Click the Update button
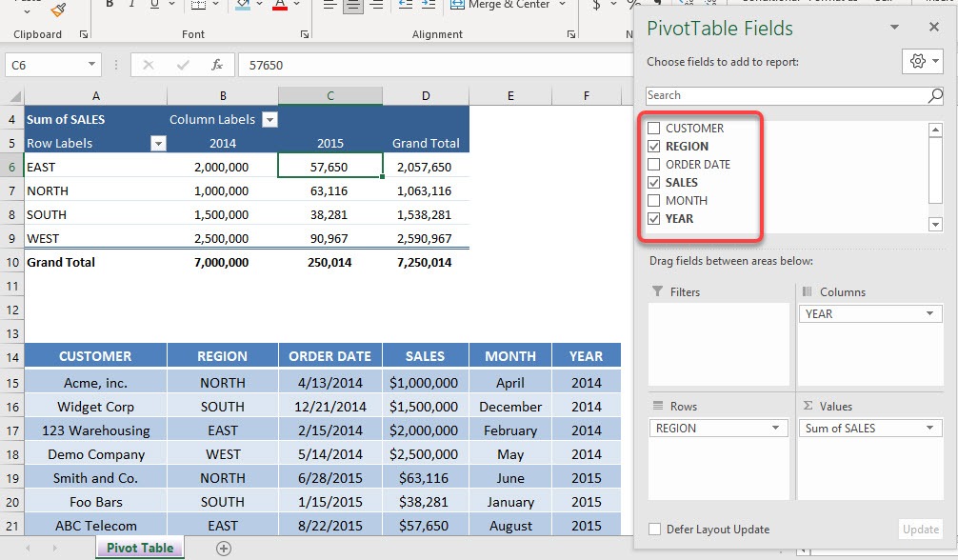 tap(920, 529)
